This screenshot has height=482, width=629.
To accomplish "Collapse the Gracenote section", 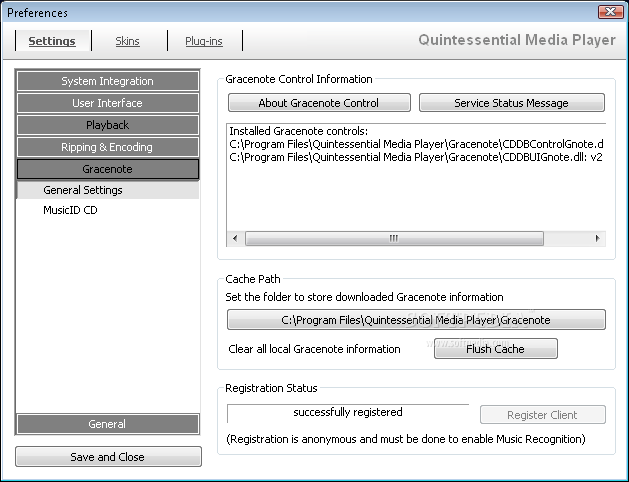I will (108, 169).
